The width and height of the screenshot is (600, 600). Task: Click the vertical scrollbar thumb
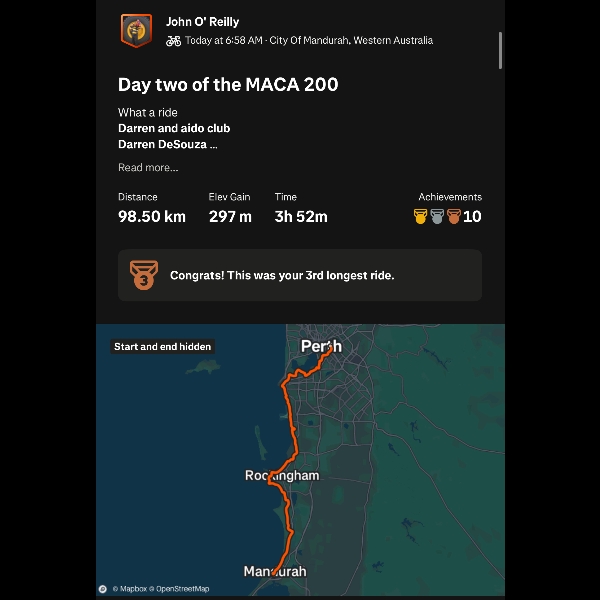coord(500,50)
